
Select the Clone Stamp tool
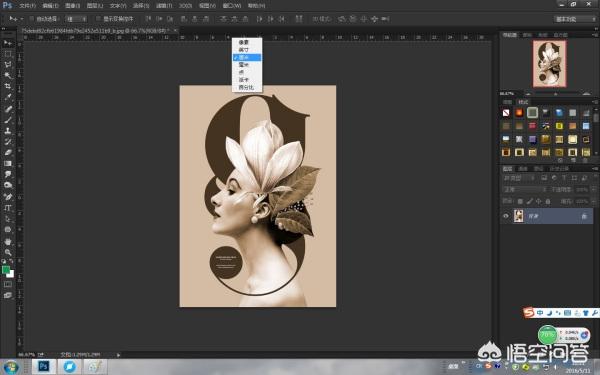(8, 130)
